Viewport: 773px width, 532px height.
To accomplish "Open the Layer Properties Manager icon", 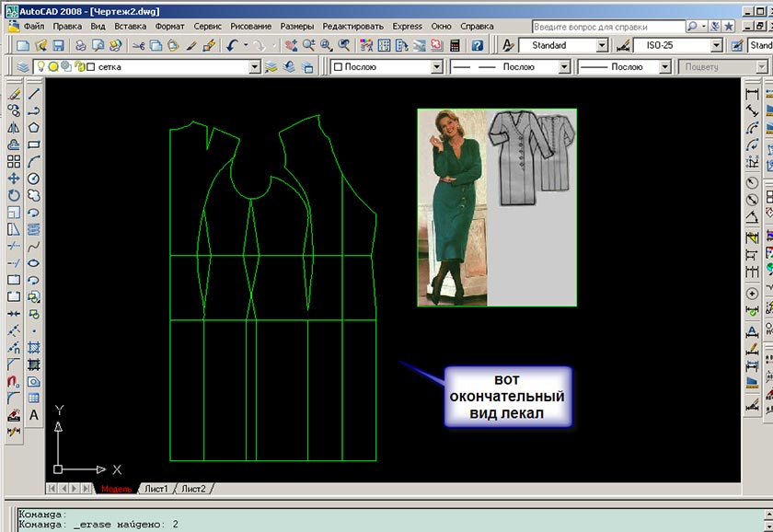I will coord(23,67).
